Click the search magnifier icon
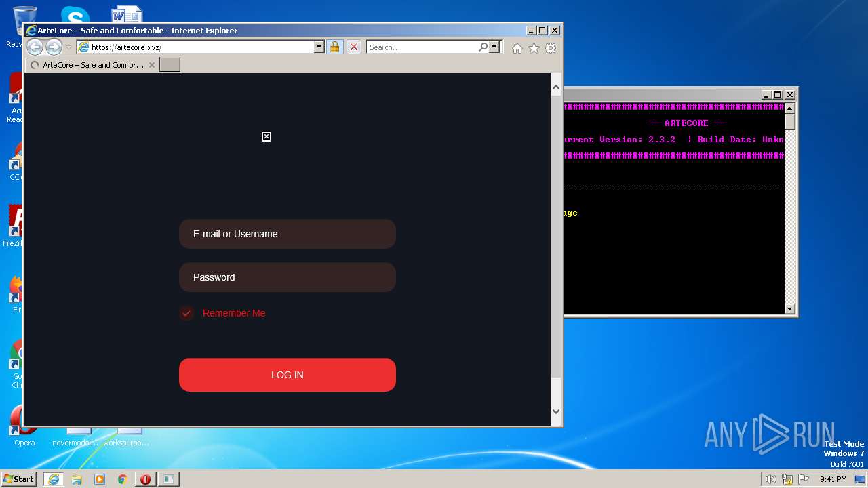The width and height of the screenshot is (868, 488). pyautogui.click(x=483, y=47)
